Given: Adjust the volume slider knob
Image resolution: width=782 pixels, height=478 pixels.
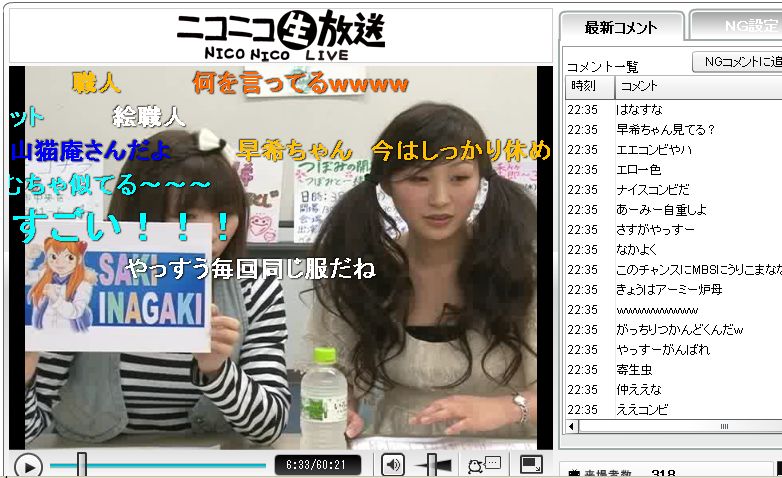Looking at the screenshot, I should click(x=432, y=465).
